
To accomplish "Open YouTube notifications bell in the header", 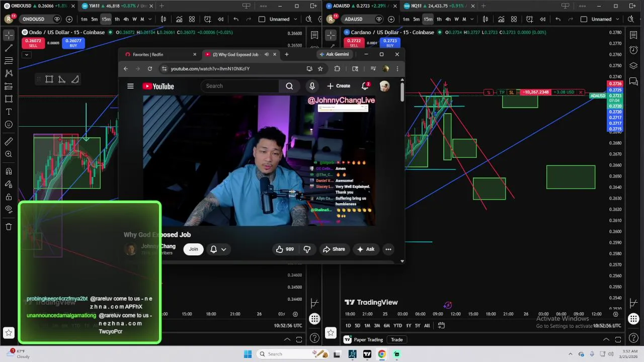I will click(x=365, y=86).
